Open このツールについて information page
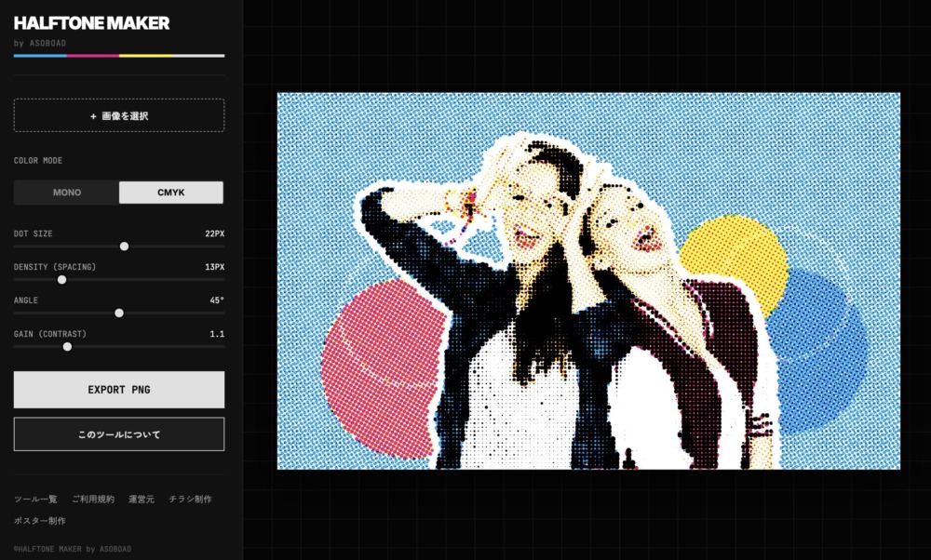This screenshot has height=560, width=931. point(117,433)
